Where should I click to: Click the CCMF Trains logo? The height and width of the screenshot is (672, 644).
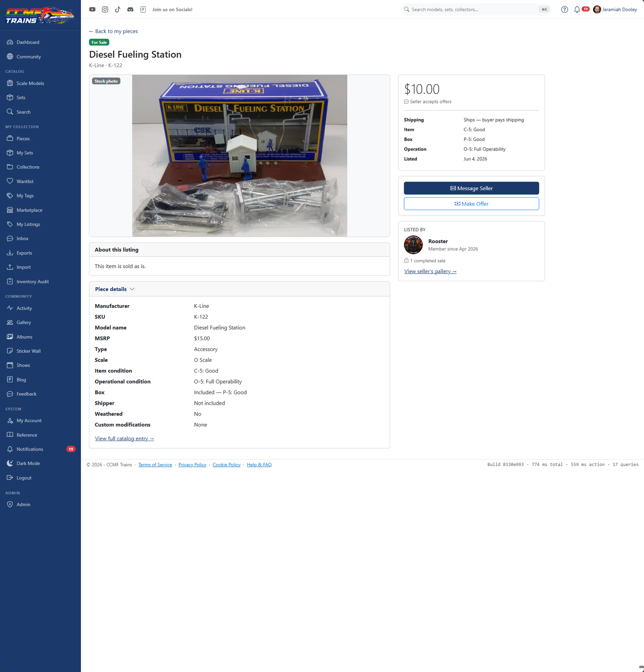pyautogui.click(x=40, y=15)
